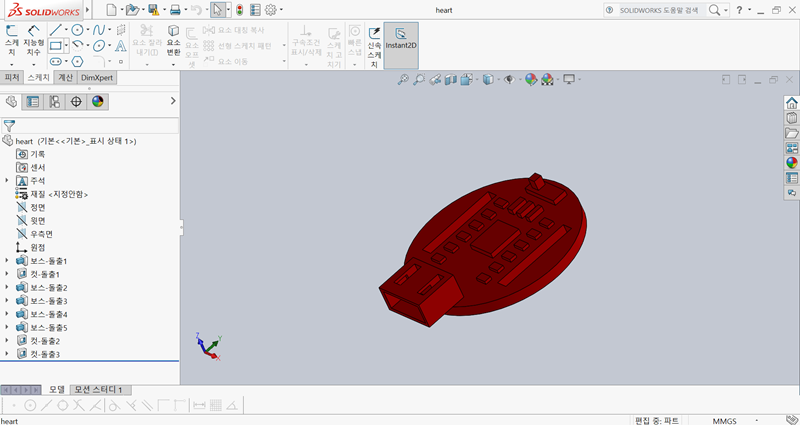Viewport: 800px width, 425px height.
Task: Open SOLIDWORKS Resources home icon in task pane
Action: pyautogui.click(x=791, y=103)
